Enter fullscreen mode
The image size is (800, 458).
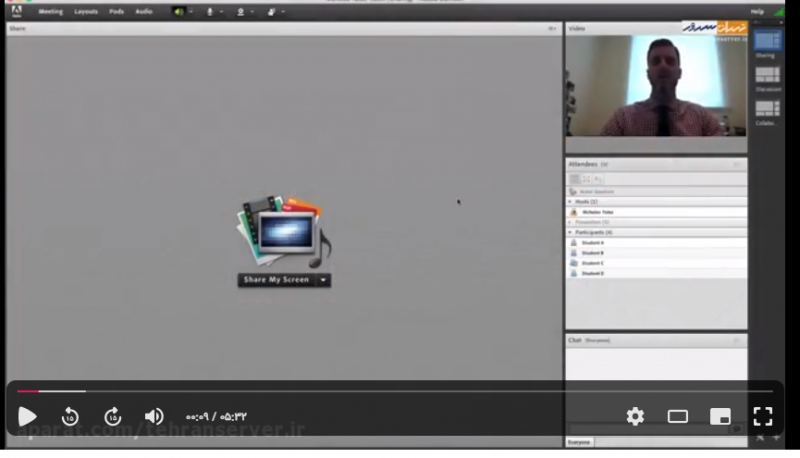click(x=763, y=417)
